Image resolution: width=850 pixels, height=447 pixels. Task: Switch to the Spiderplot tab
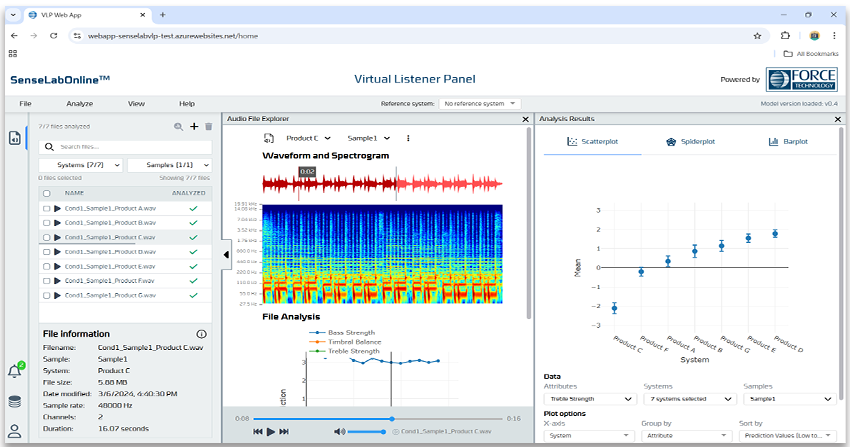click(x=690, y=142)
